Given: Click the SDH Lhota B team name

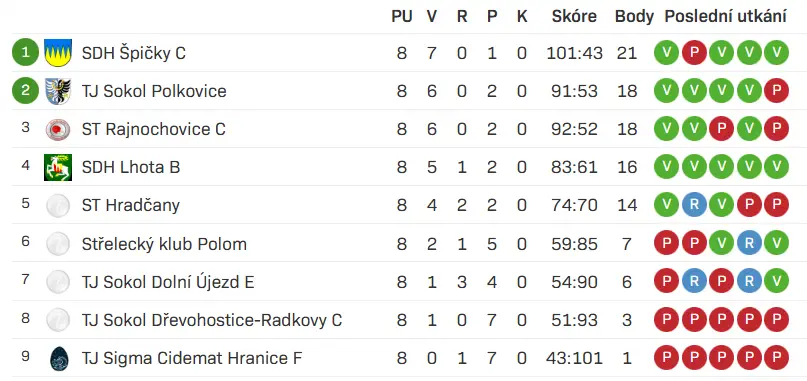Looking at the screenshot, I should click(x=131, y=167).
